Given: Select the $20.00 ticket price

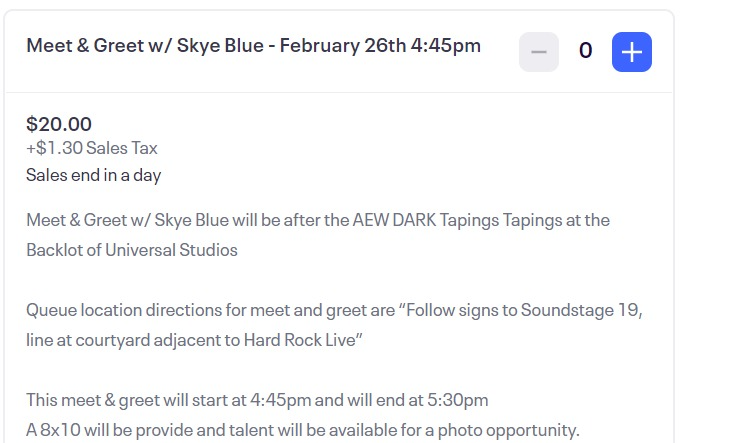Looking at the screenshot, I should pos(59,124).
